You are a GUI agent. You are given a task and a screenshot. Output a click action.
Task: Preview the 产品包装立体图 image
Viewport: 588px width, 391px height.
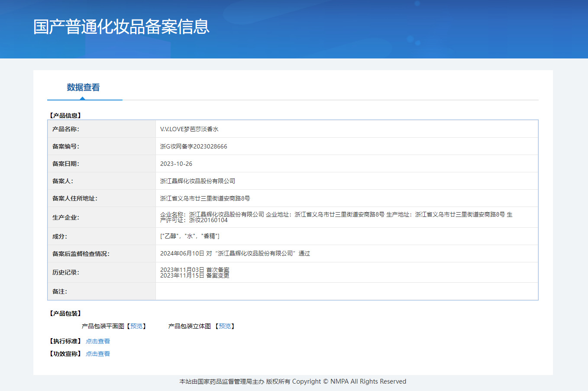point(225,326)
